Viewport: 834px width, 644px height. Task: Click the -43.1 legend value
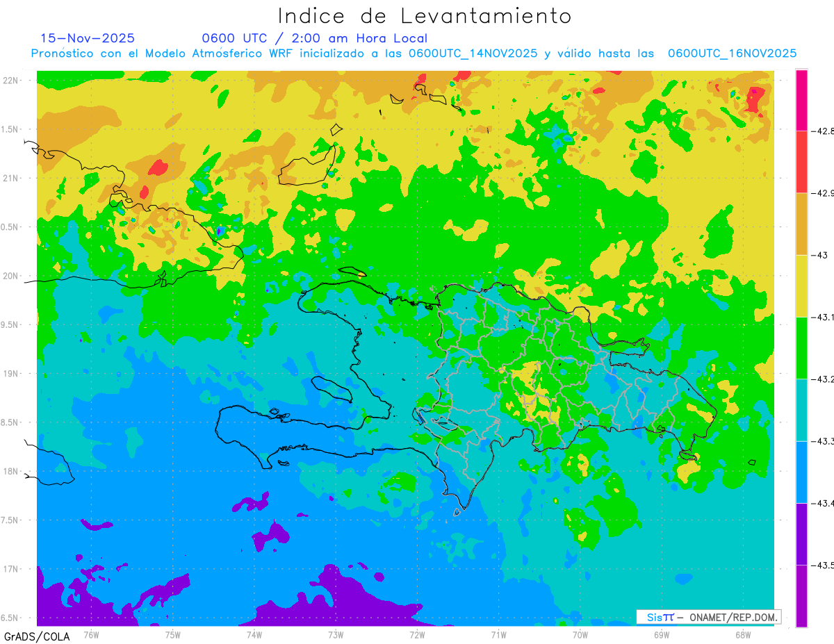pos(822,317)
